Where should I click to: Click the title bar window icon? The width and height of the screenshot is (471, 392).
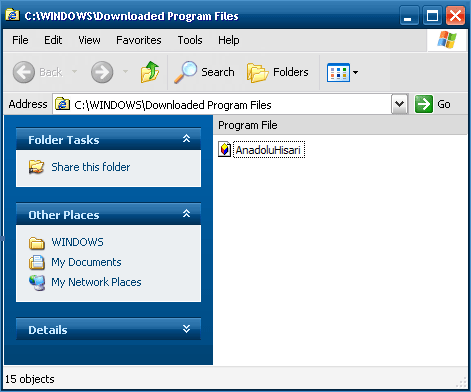12,15
